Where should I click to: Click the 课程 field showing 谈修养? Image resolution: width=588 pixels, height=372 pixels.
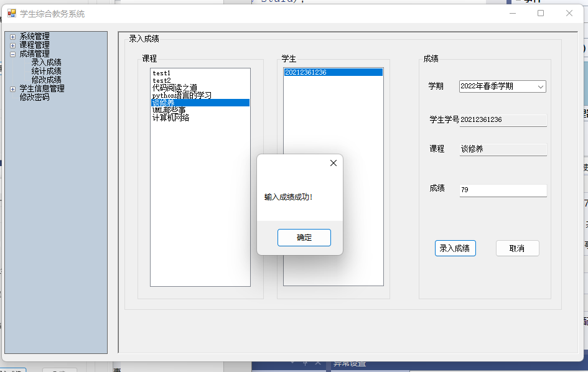click(x=503, y=149)
